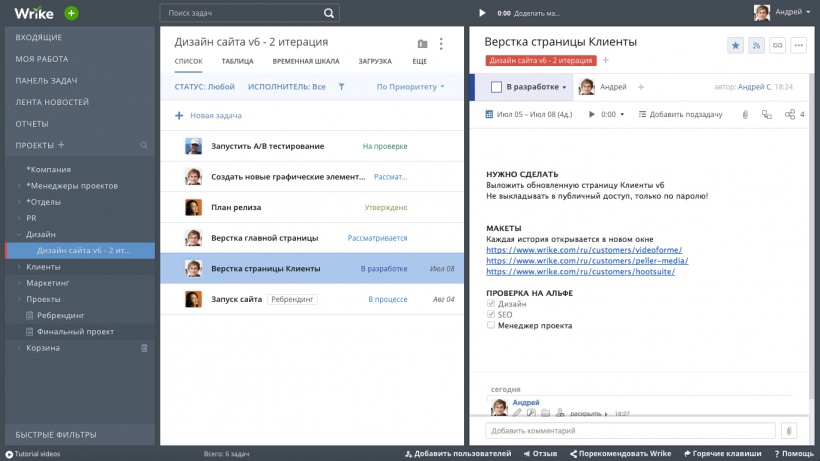Click the Добавить комментарий input field
The width and height of the screenshot is (820, 461).
click(x=630, y=431)
